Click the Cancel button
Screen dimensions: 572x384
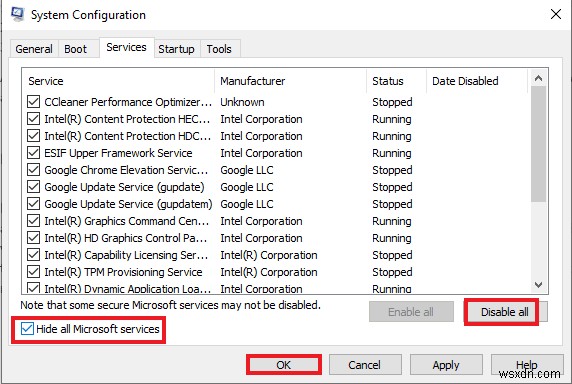click(365, 365)
